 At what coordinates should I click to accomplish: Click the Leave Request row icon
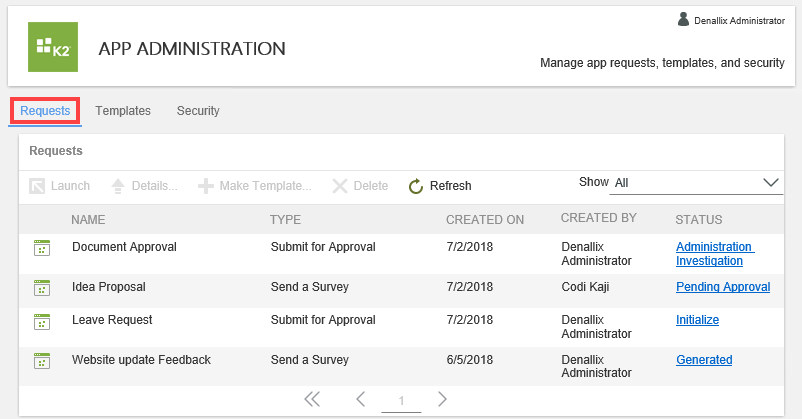point(41,321)
